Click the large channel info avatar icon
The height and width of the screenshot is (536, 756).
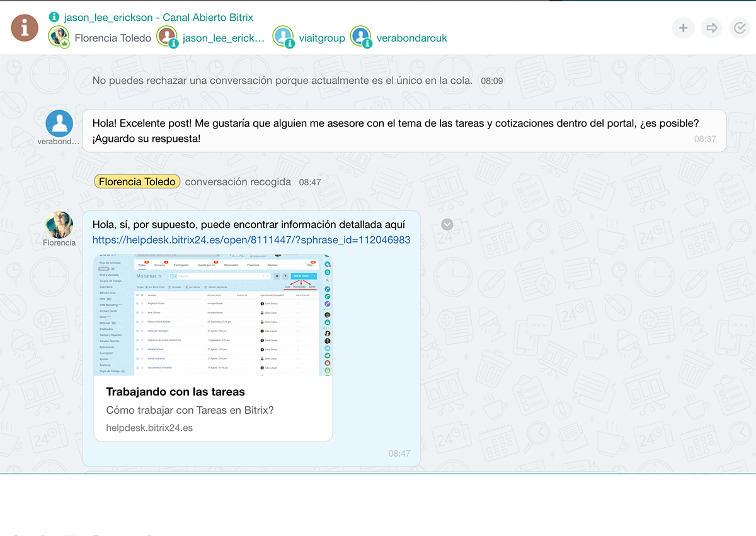click(x=25, y=27)
